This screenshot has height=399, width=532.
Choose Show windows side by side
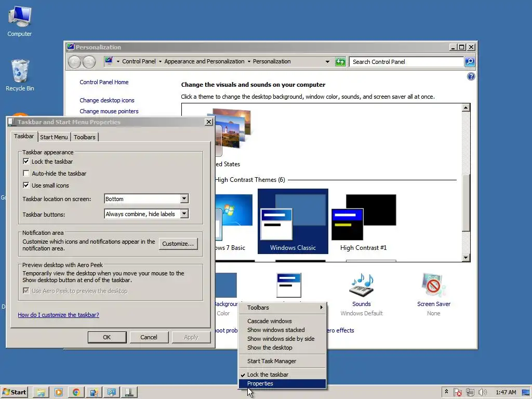pyautogui.click(x=282, y=339)
